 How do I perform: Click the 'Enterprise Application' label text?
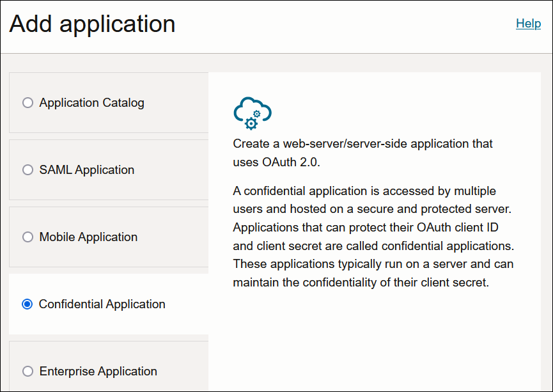click(x=98, y=371)
